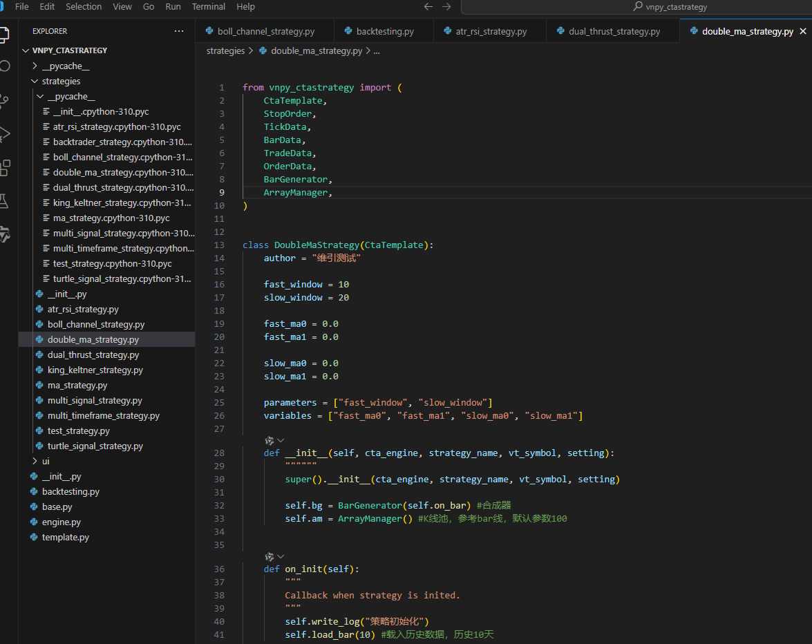The width and height of the screenshot is (812, 644).
Task: Open the Selection menu
Action: (84, 7)
